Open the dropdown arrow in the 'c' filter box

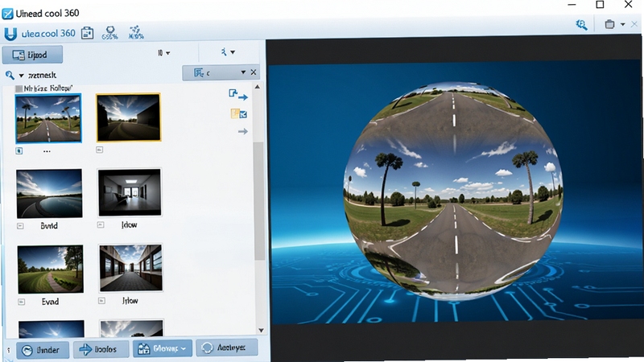(x=243, y=72)
